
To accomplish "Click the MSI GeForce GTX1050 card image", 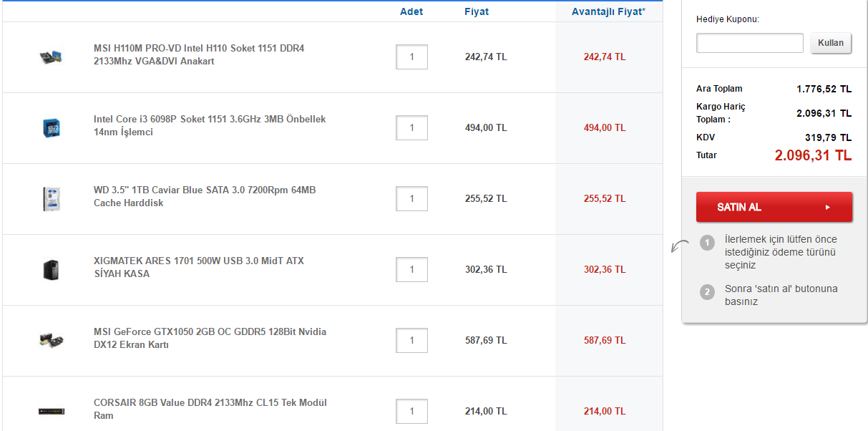I will [51, 339].
